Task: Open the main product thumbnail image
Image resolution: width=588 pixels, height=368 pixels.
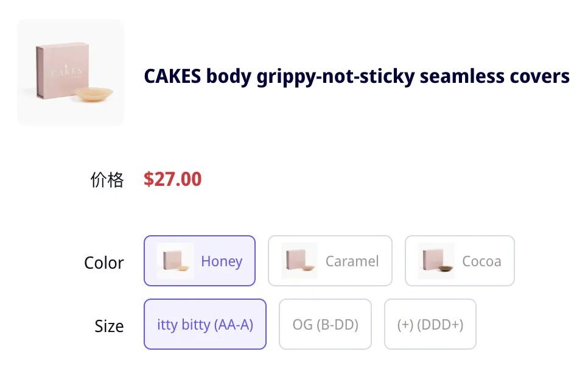Action: tap(71, 73)
